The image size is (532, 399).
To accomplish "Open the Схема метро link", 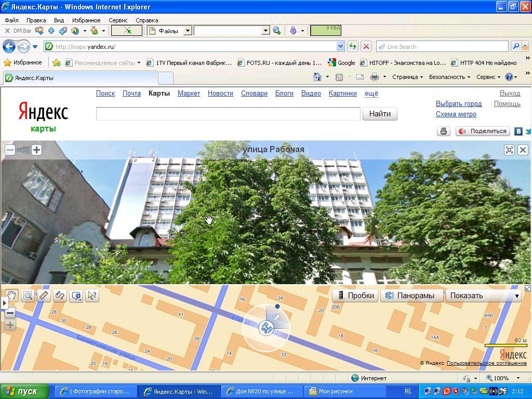I will click(456, 114).
